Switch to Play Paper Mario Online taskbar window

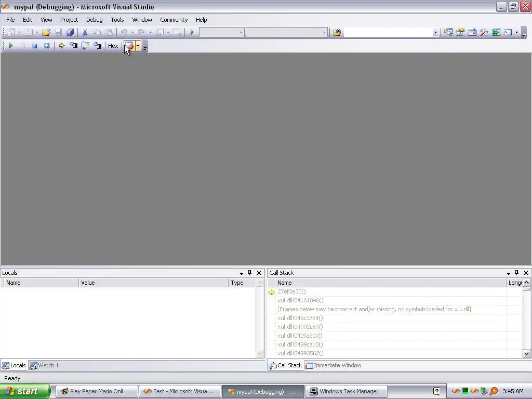click(x=96, y=391)
